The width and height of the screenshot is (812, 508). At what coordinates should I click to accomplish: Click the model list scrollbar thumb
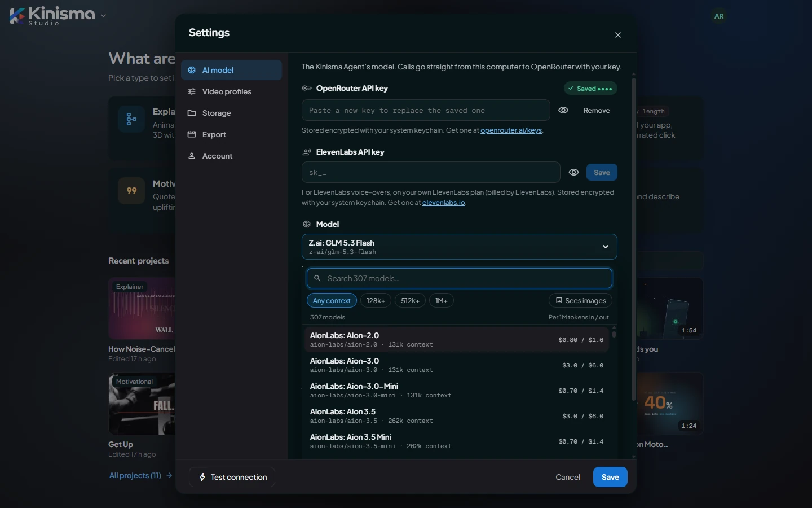click(614, 334)
